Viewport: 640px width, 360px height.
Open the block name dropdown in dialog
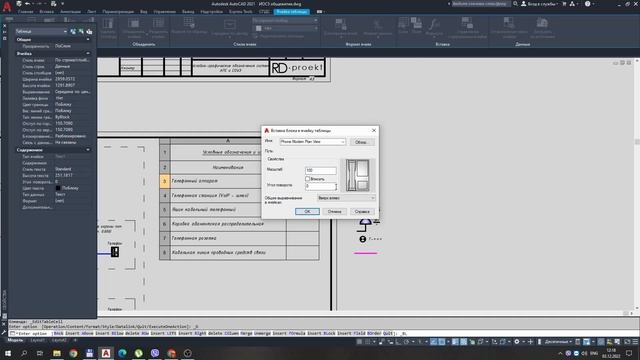(313, 142)
